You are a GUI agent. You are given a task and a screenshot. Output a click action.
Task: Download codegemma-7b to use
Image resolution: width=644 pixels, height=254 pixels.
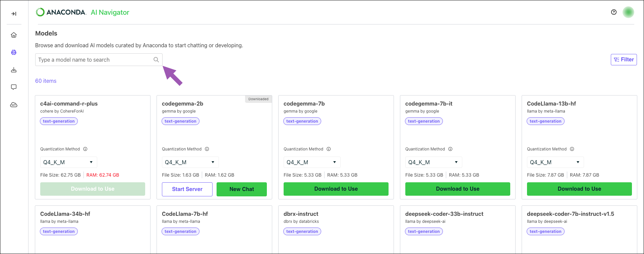tap(336, 189)
